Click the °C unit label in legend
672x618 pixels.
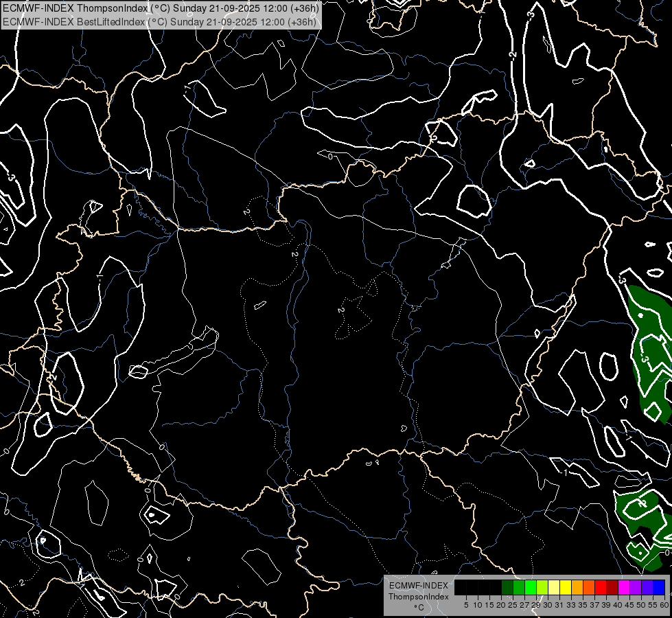418,608
